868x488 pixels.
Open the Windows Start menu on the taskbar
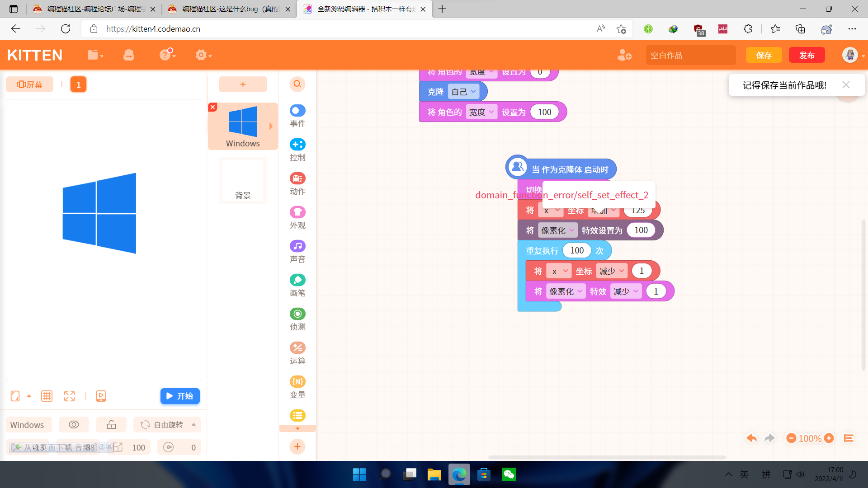359,474
